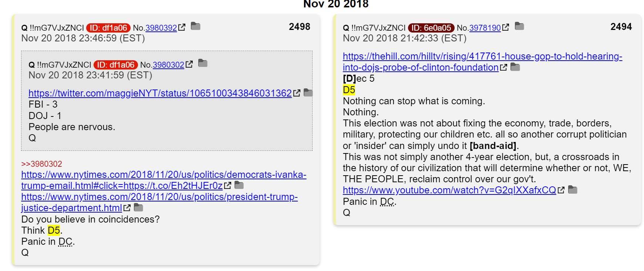Screen dimensions: 644x271
Task: Click highlighted D5 text in post 2494
Action: (x=349, y=90)
